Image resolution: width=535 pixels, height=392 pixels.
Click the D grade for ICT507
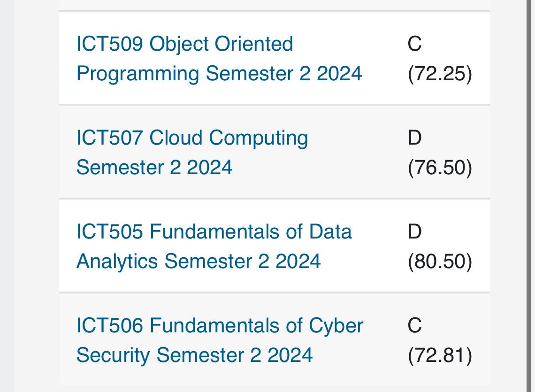(414, 138)
